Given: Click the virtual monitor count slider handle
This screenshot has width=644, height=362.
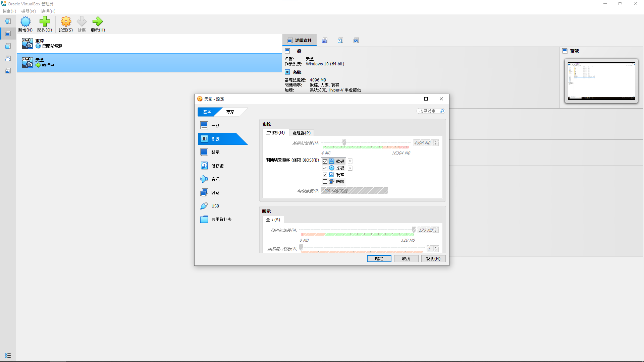Looking at the screenshot, I should 301,248.
